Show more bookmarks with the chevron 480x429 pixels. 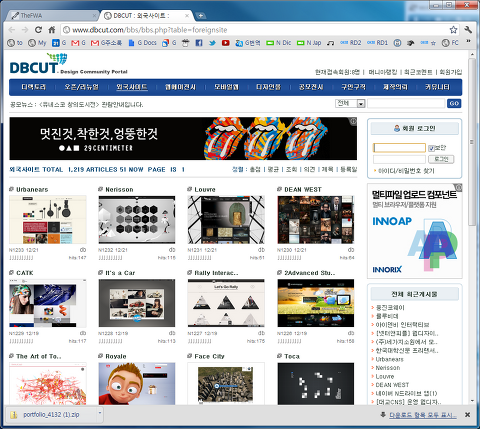coord(468,42)
